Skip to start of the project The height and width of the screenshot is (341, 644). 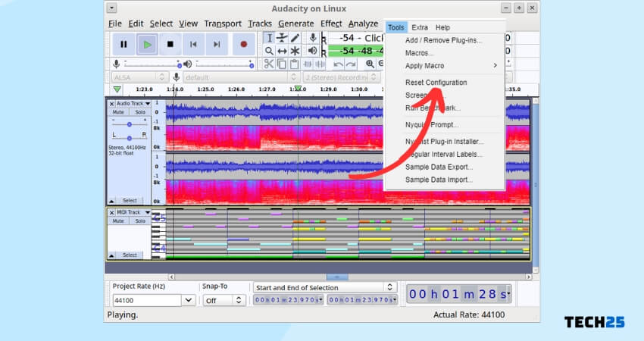[x=193, y=45]
